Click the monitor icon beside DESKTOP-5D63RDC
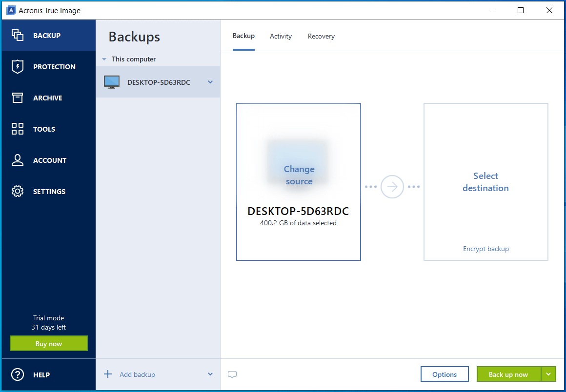The height and width of the screenshot is (392, 566). pyautogui.click(x=112, y=82)
